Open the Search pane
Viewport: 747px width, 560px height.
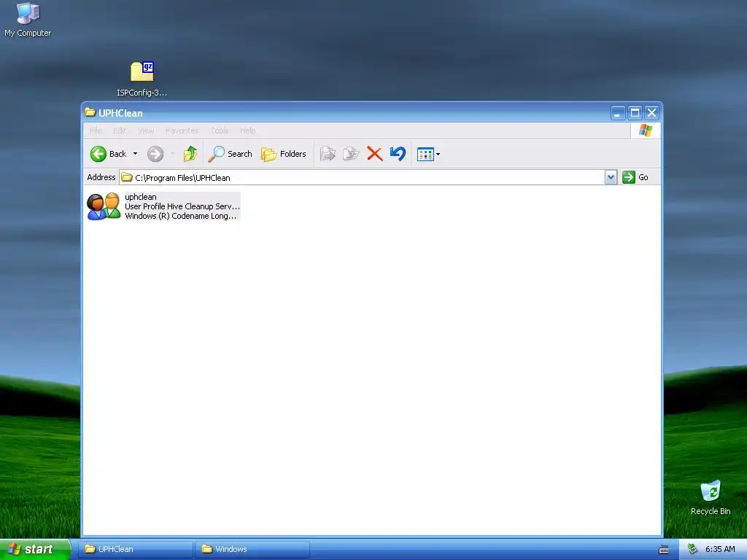tap(230, 154)
